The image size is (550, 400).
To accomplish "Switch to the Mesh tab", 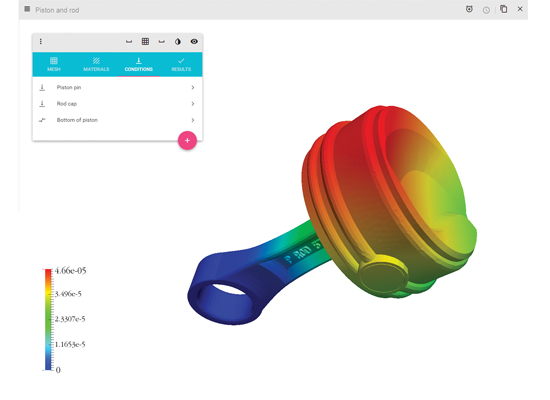I will pyautogui.click(x=54, y=65).
